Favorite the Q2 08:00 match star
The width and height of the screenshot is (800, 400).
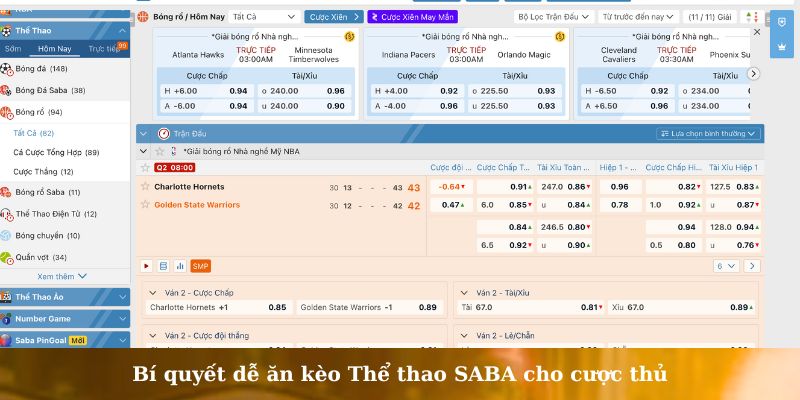[x=145, y=167]
